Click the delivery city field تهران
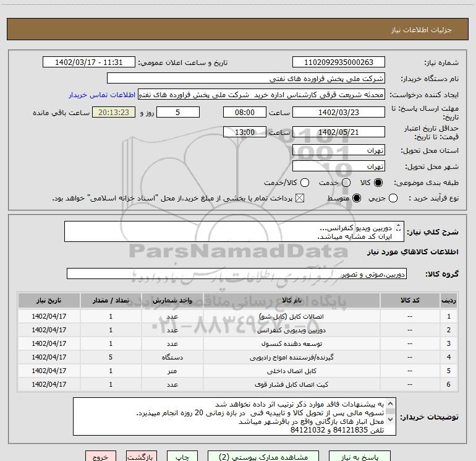 [339, 166]
